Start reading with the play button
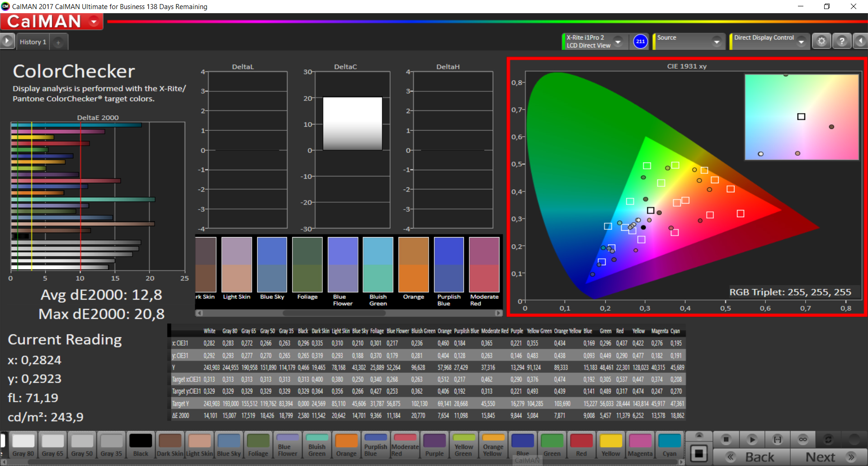This screenshot has width=868, height=466. pos(752,439)
